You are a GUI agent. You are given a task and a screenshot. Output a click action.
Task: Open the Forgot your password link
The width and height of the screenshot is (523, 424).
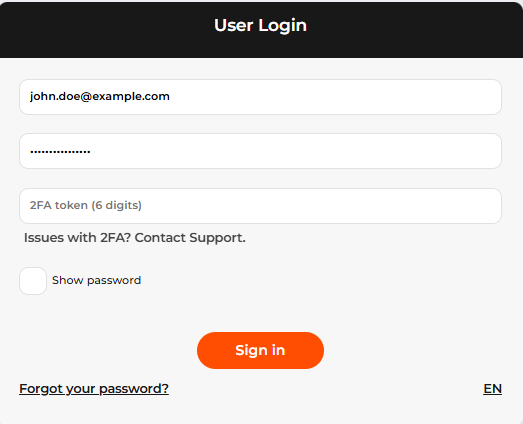point(94,389)
